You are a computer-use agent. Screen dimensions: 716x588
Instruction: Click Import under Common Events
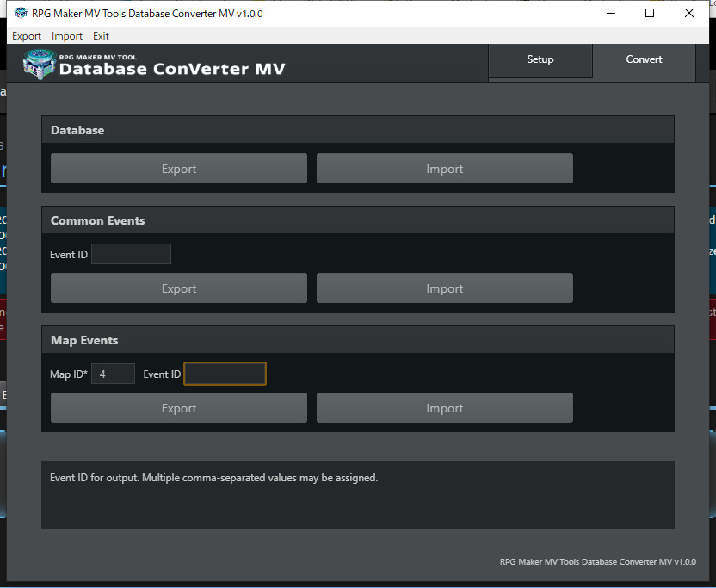tap(444, 288)
